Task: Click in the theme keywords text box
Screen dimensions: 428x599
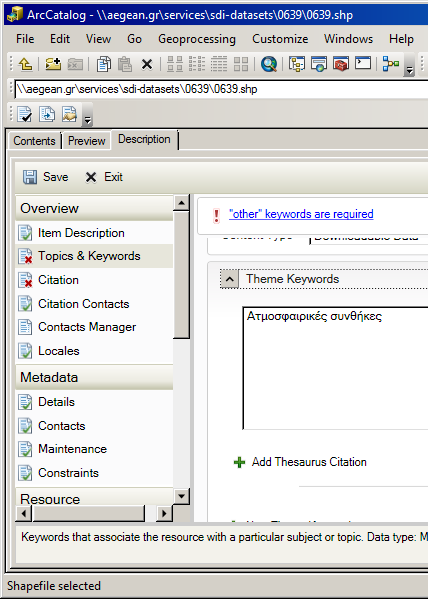Action: pyautogui.click(x=336, y=368)
